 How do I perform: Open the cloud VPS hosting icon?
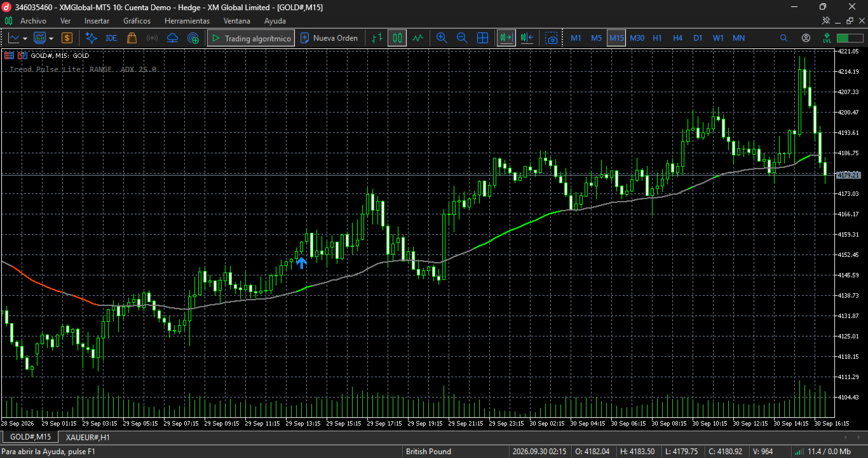click(x=172, y=38)
